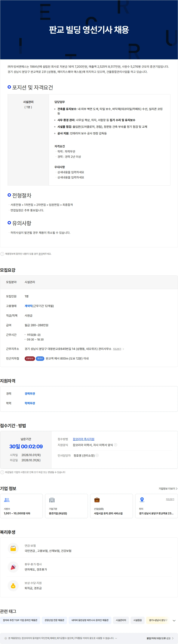Viewport: 178px width, 644px height.
Task: Click the info icon beside 마감일은 기업의 사정으로
Action: 2,472
